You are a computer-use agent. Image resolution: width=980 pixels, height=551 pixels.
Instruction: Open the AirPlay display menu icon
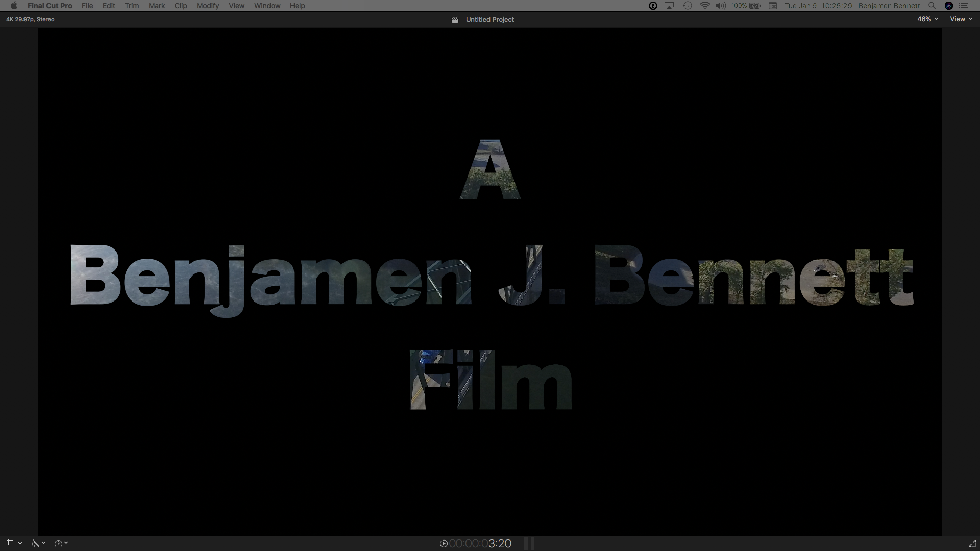[669, 6]
